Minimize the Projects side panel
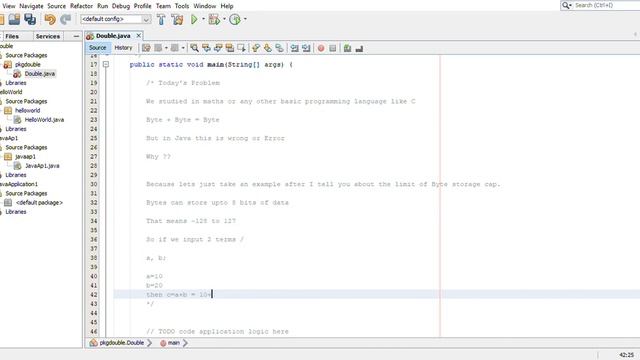The image size is (640, 360). click(x=76, y=36)
